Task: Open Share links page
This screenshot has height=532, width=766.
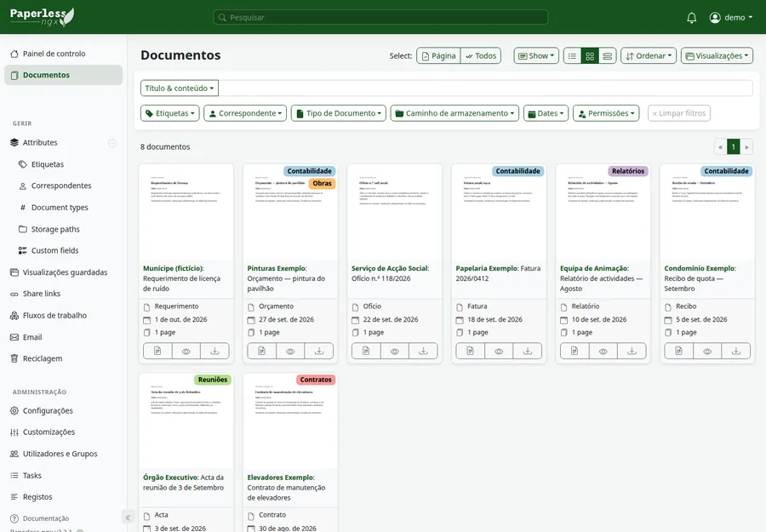Action: pos(64,294)
